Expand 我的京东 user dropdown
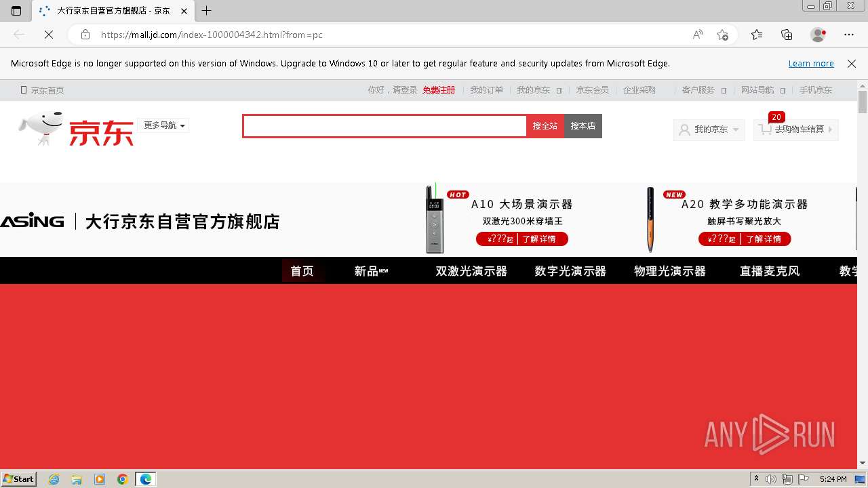Viewport: 868px width, 488px height. click(709, 129)
